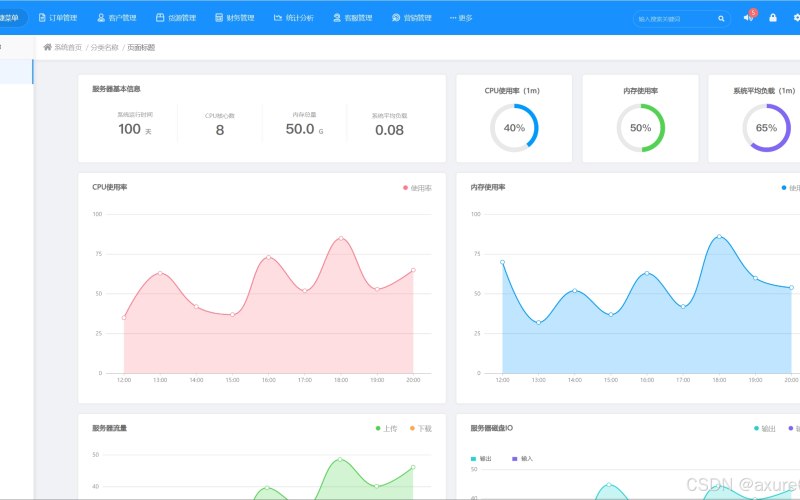Click the 页面标题 breadcrumb text
Screen dimensions: 800x500
point(141,47)
